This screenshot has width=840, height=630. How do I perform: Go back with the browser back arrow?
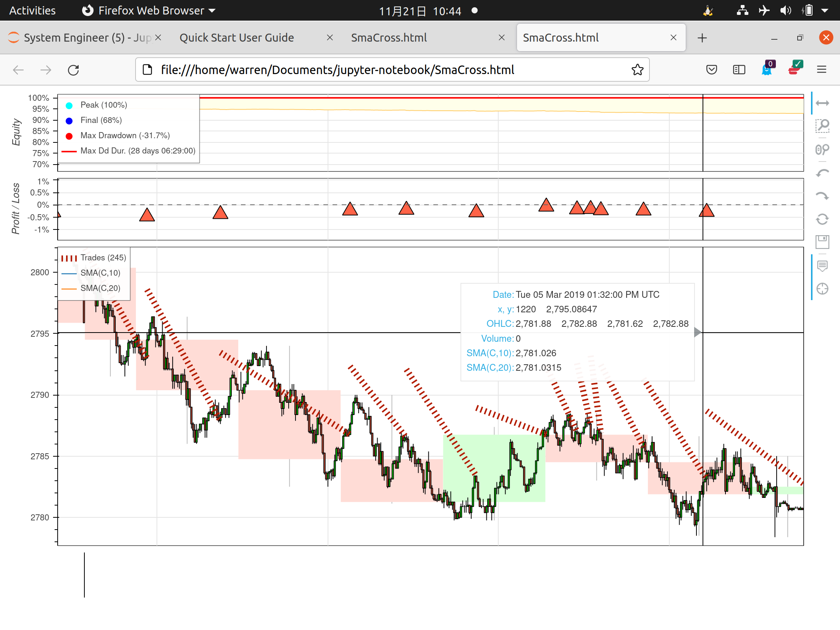(x=18, y=70)
